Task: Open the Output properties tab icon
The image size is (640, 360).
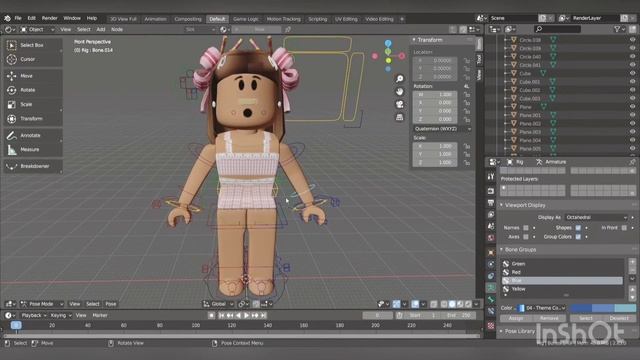Action: (x=491, y=203)
